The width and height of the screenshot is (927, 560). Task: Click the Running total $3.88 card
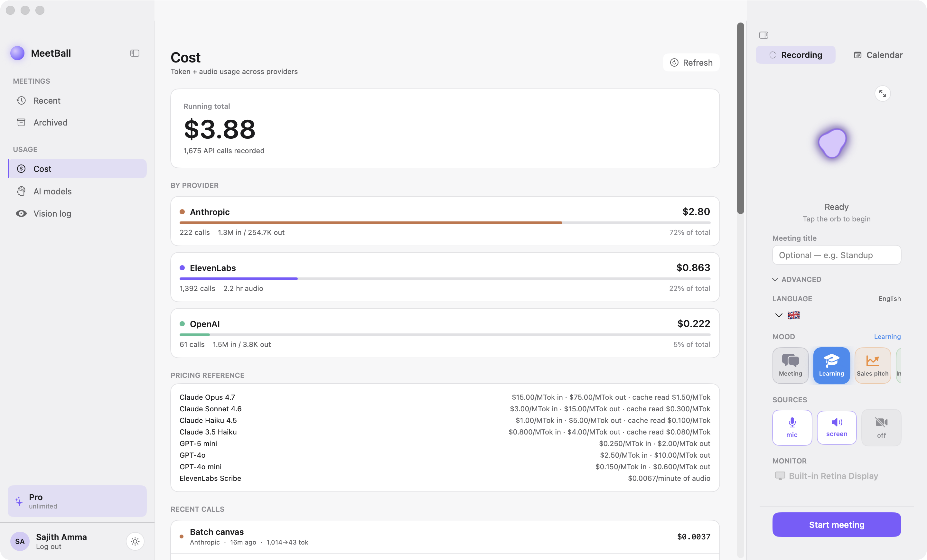tap(445, 128)
